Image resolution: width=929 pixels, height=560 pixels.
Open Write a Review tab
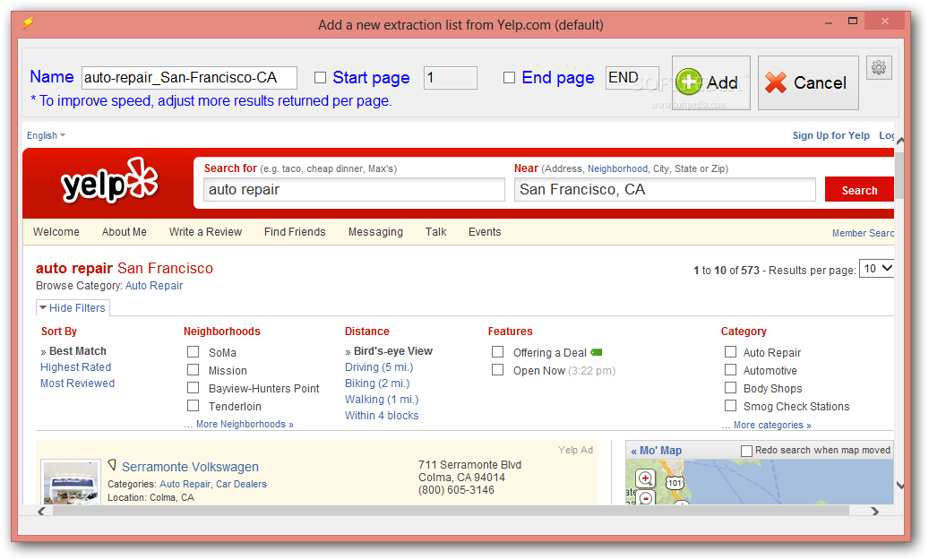205,232
